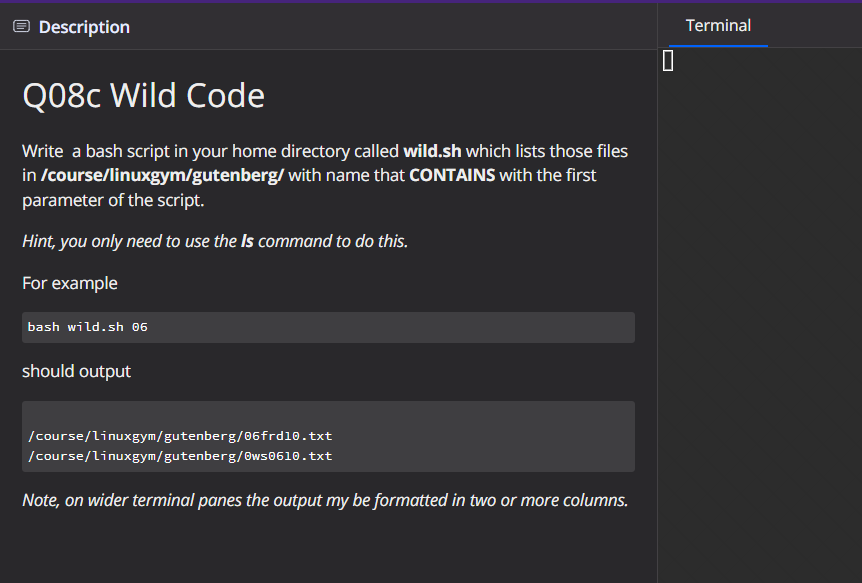Click the terminal cursor block
The image size is (862, 583).
click(668, 60)
